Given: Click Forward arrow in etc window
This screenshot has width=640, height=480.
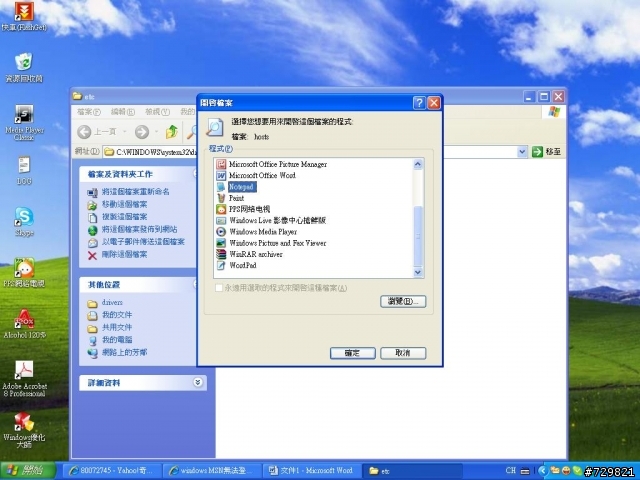Looking at the screenshot, I should (142, 132).
